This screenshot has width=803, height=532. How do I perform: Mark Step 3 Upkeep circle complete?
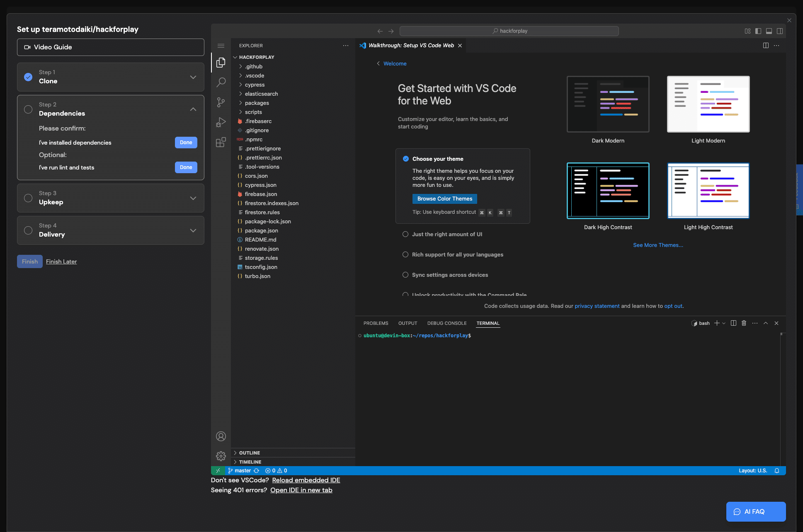click(x=28, y=198)
